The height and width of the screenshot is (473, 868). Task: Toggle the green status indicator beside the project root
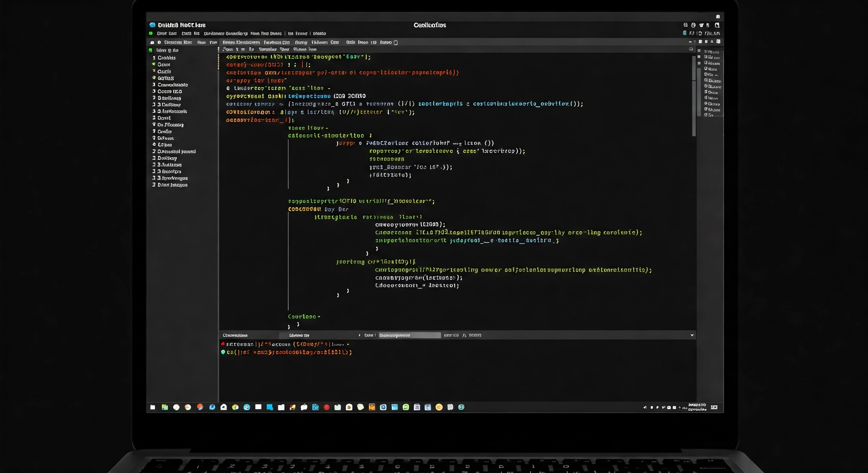click(151, 50)
